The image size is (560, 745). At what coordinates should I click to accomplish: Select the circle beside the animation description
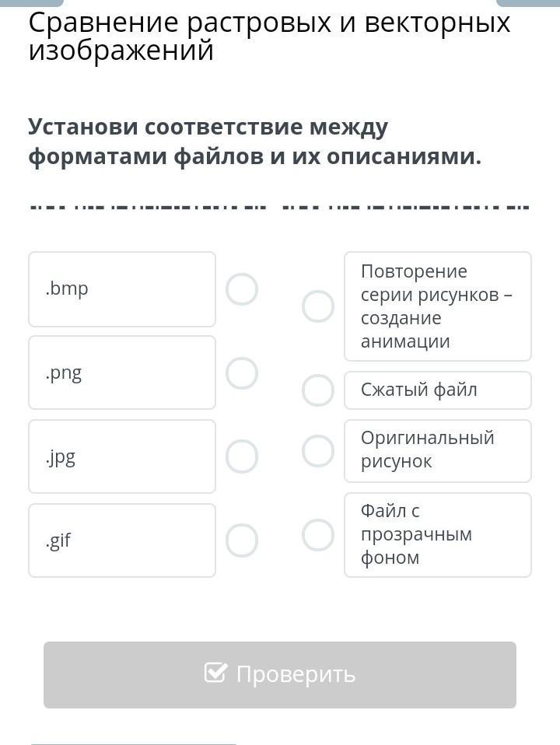(x=318, y=306)
